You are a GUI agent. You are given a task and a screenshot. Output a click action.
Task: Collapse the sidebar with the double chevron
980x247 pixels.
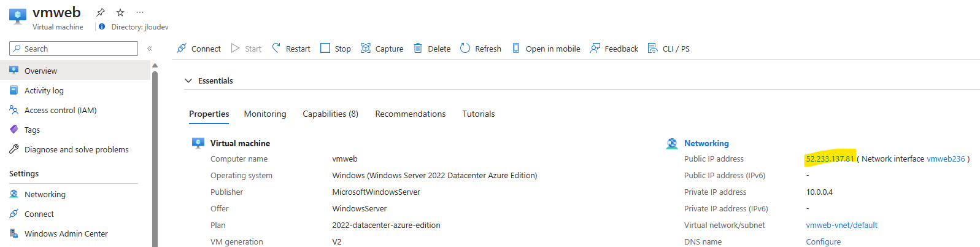150,48
